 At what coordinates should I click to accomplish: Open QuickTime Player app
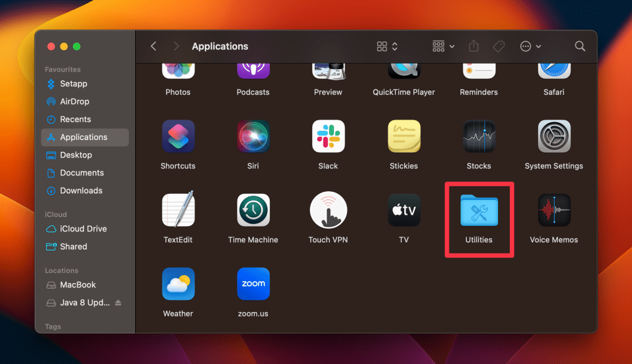tap(404, 72)
